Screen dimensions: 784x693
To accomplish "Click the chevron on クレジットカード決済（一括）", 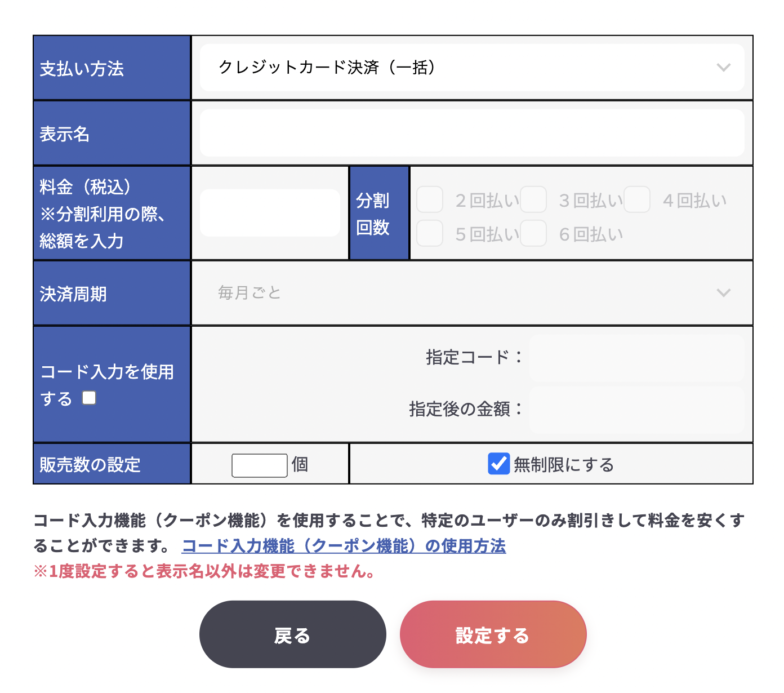I will (724, 68).
